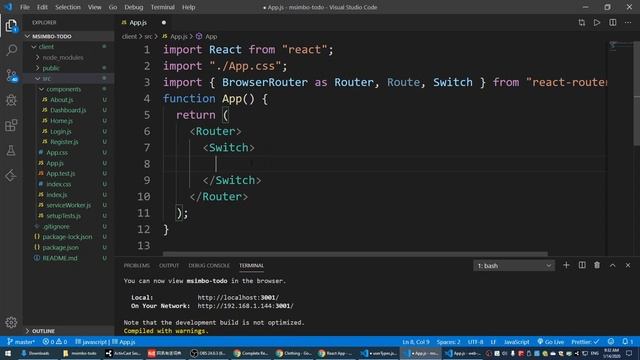Switch to the DEBUG CONSOLE tab
Image resolution: width=640 pixels, height=360 pixels.
coord(209,265)
